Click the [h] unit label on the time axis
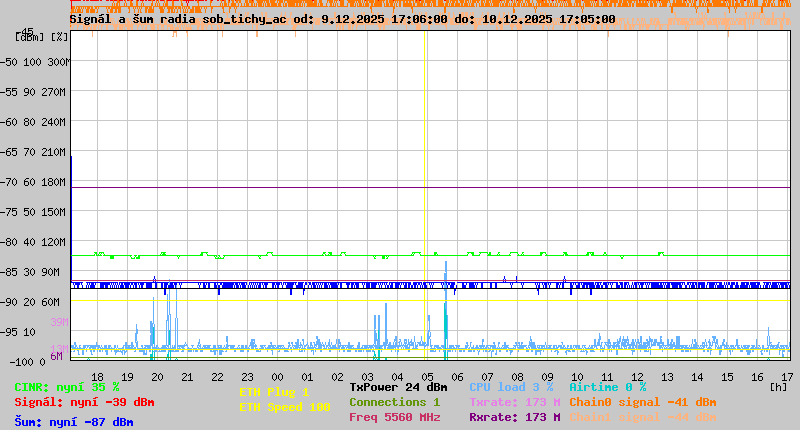Screen dimensions: 800x430 tap(779, 386)
